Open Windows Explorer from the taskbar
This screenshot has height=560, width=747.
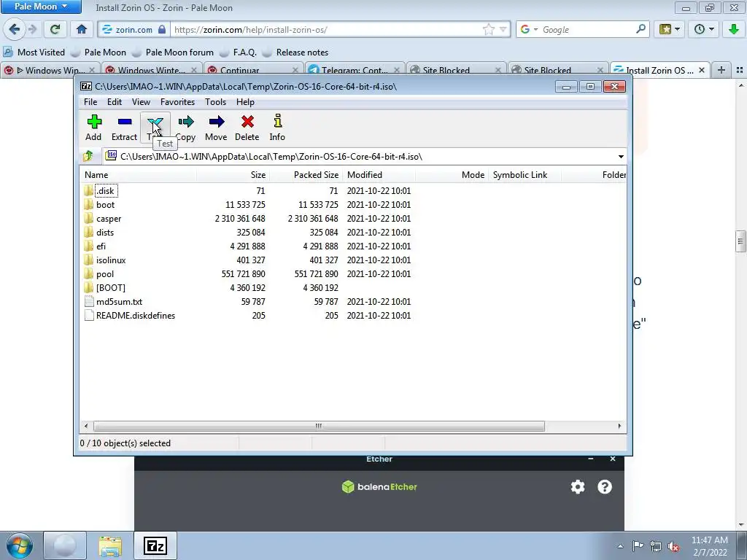point(110,545)
